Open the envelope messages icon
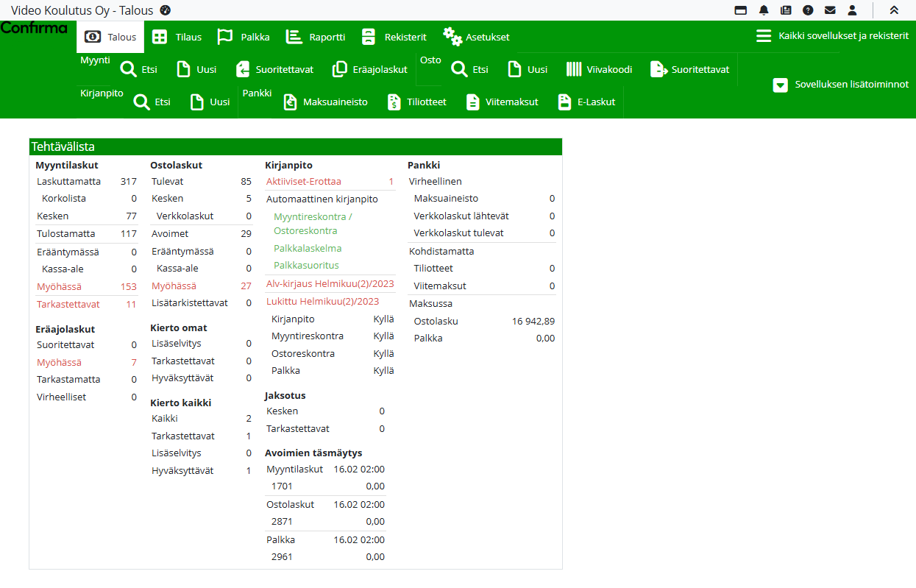This screenshot has width=916, height=588. pyautogui.click(x=830, y=10)
